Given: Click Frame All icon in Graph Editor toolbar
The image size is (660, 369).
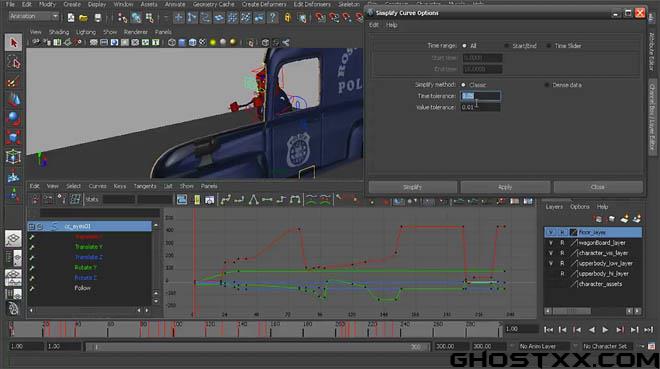Looking at the screenshot, I should tap(182, 199).
